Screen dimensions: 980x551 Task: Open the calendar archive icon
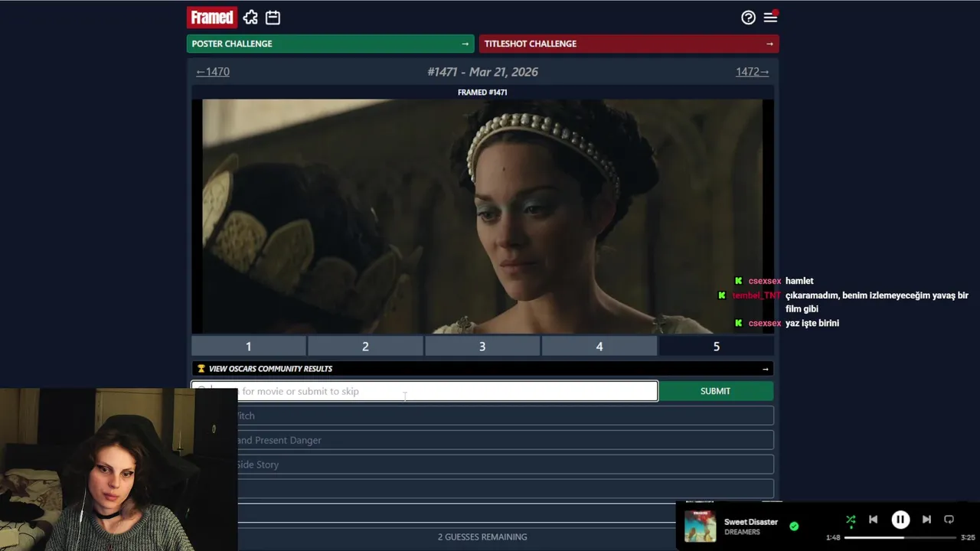273,18
